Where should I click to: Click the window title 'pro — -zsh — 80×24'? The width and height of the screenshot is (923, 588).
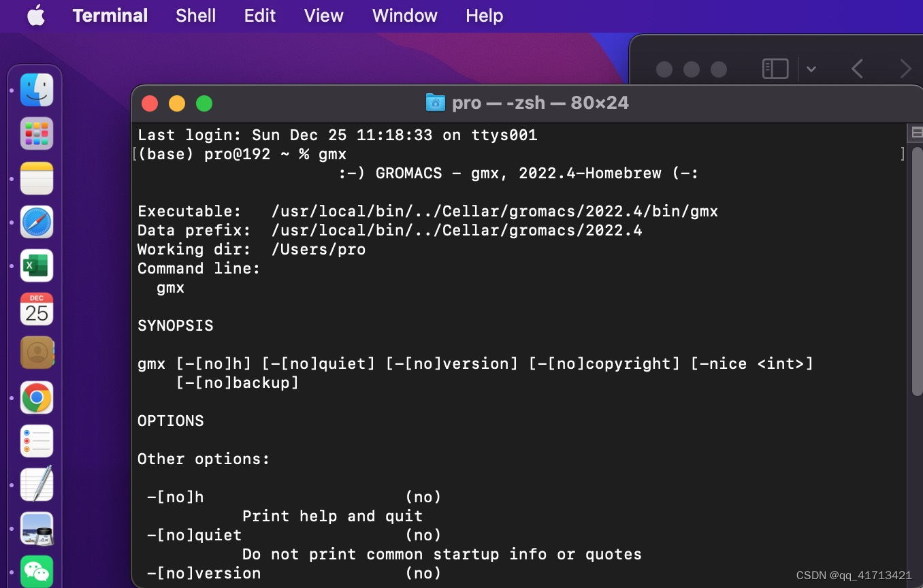pos(540,103)
